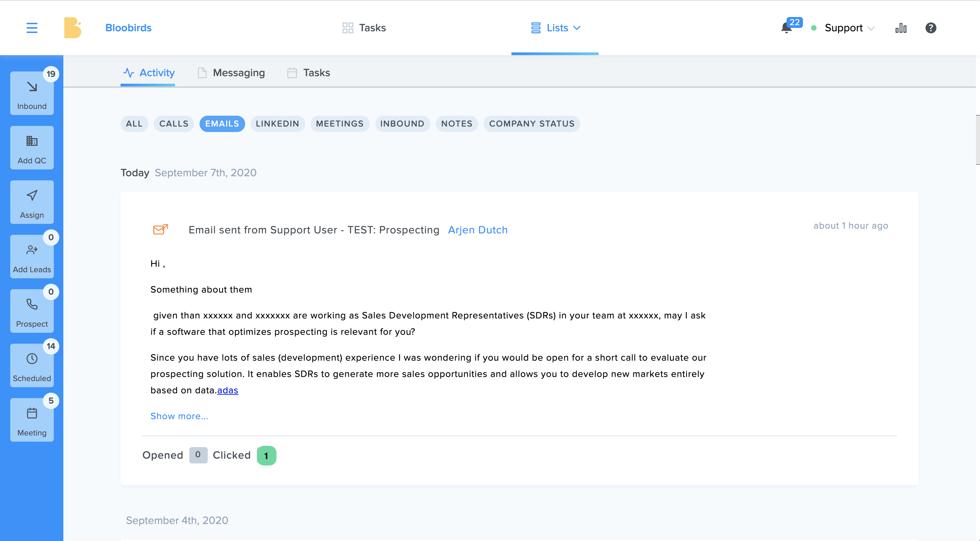Switch to the Tasks subtab
Image resolution: width=980 pixels, height=541 pixels.
[x=309, y=72]
